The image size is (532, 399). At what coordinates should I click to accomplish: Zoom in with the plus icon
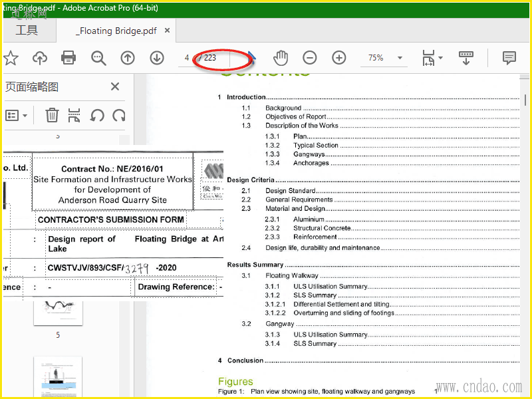point(338,58)
